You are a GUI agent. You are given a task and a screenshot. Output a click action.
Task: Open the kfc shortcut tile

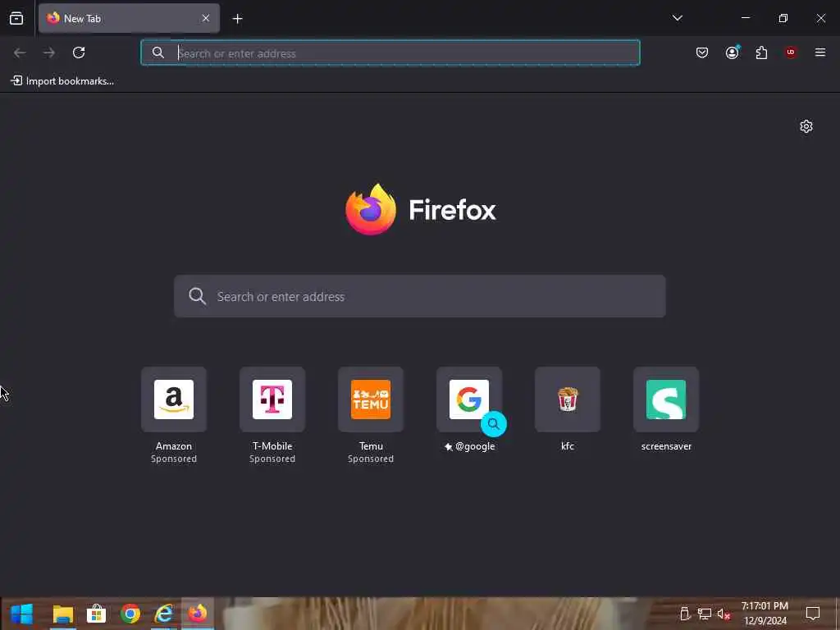pyautogui.click(x=568, y=399)
